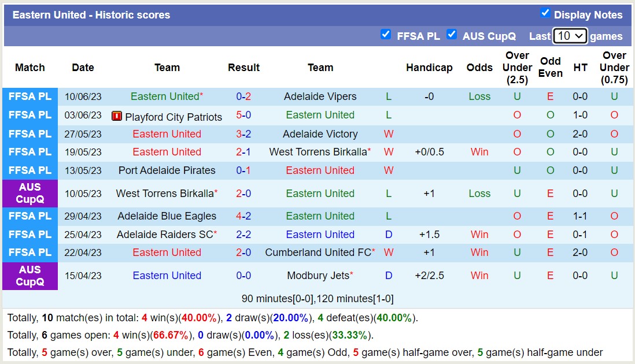Viewport: 635px width, 364px height.
Task: Open the Port Adelaide Pirates link
Action: (x=167, y=170)
